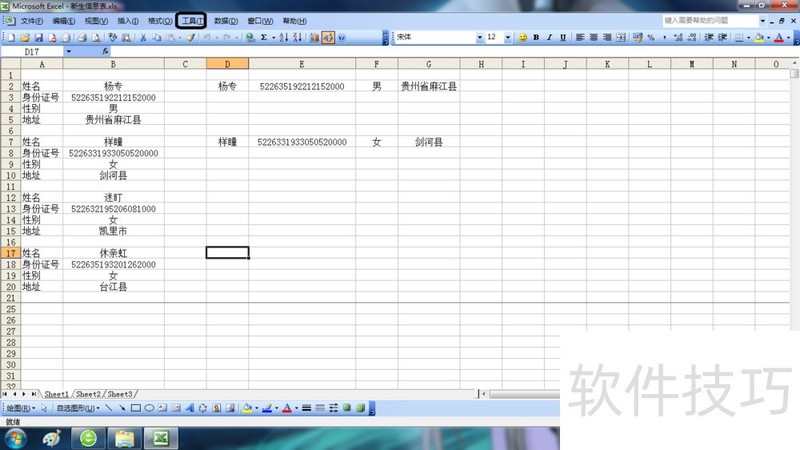
Task: Switch to the Sheet2 tab
Action: pos(88,394)
